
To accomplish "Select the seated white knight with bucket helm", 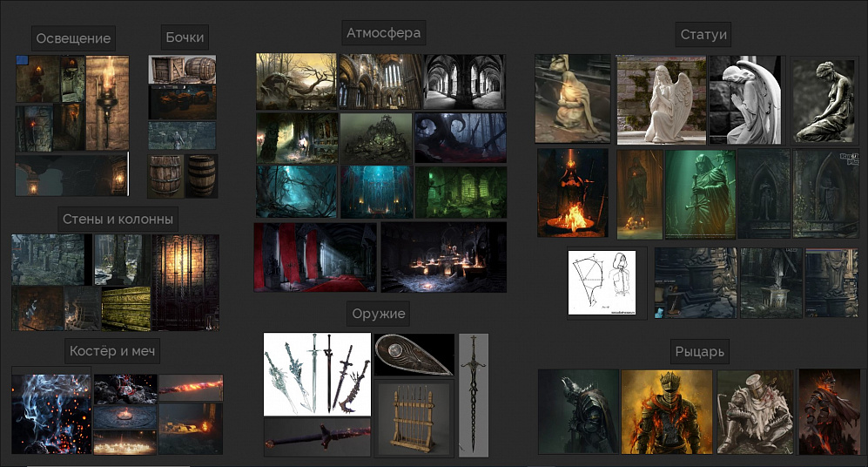I will tap(755, 411).
